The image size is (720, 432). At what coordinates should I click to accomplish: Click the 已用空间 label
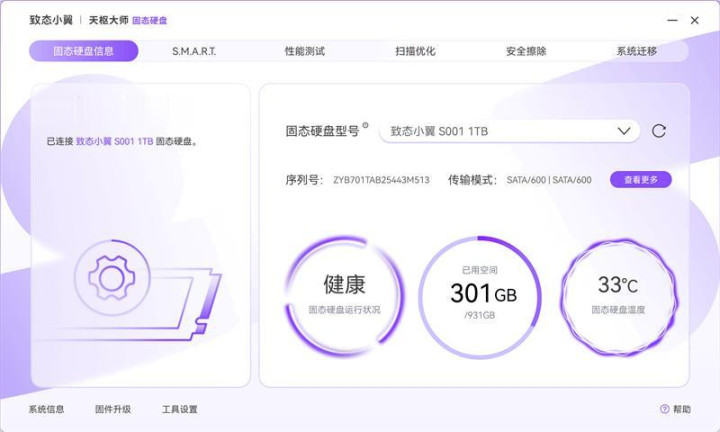tap(479, 270)
